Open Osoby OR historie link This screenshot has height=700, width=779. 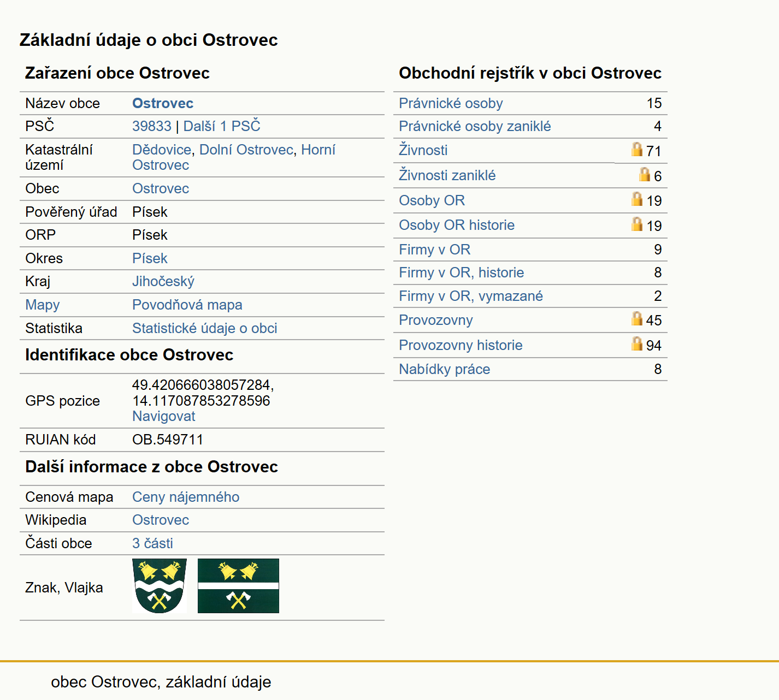pyautogui.click(x=457, y=225)
